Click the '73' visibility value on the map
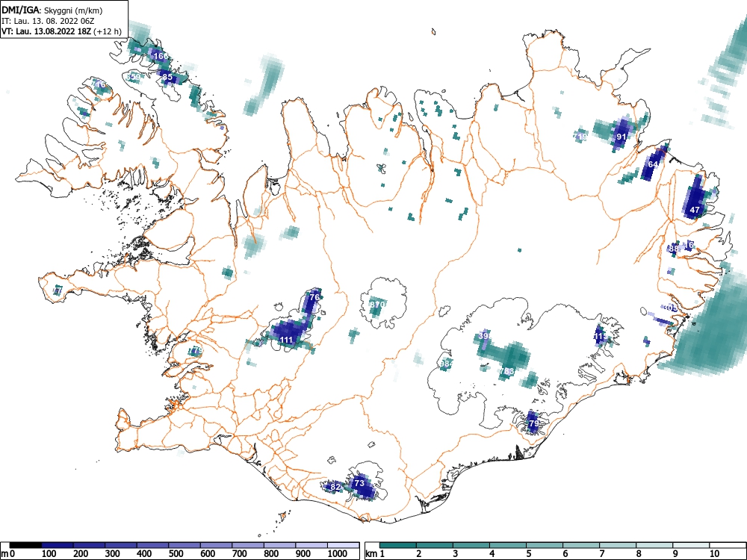The width and height of the screenshot is (747, 560). tap(359, 483)
